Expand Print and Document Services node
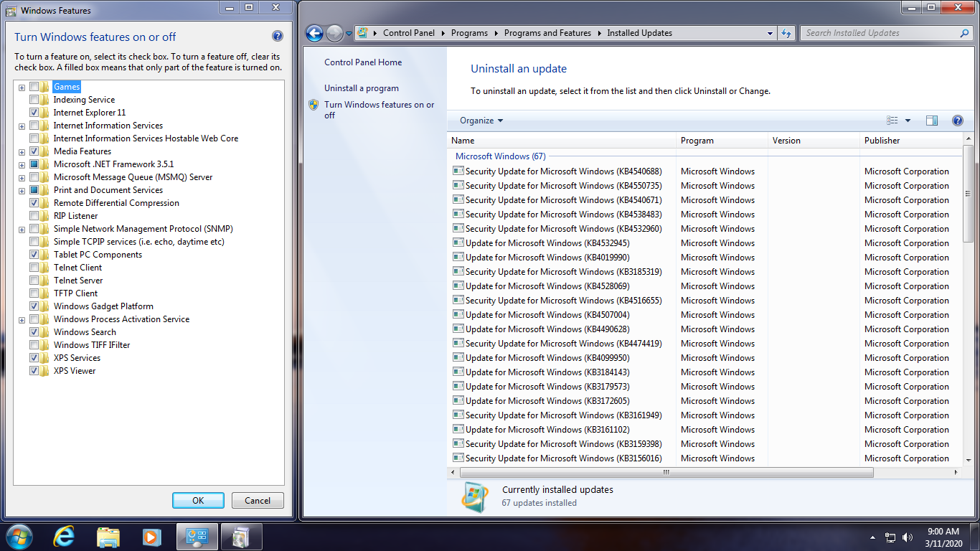 point(22,191)
